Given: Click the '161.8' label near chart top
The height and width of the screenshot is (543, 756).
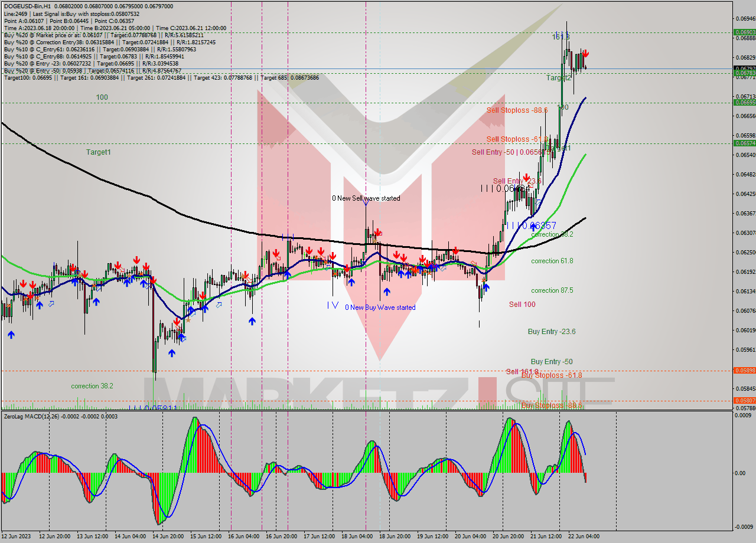Looking at the screenshot, I should click(561, 37).
